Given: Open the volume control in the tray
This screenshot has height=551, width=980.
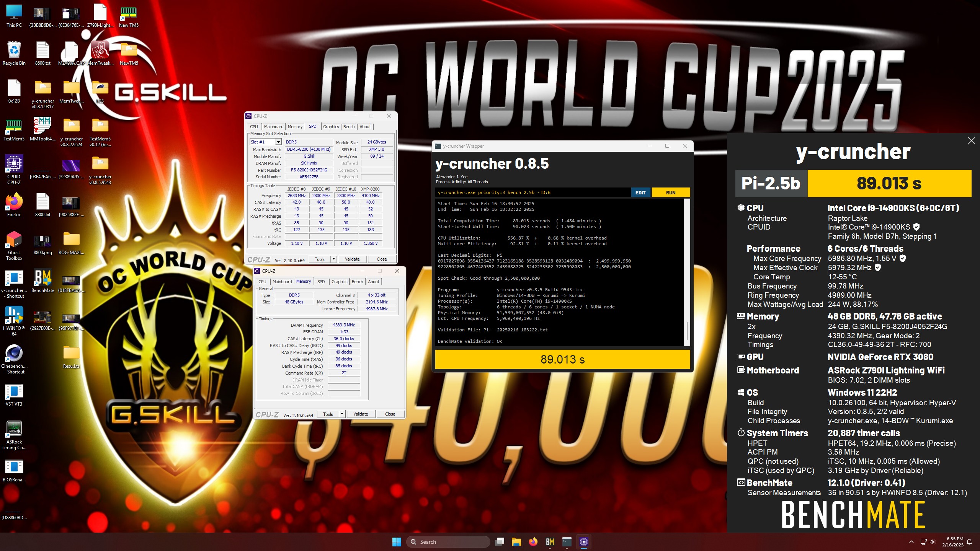Looking at the screenshot, I should tap(932, 542).
